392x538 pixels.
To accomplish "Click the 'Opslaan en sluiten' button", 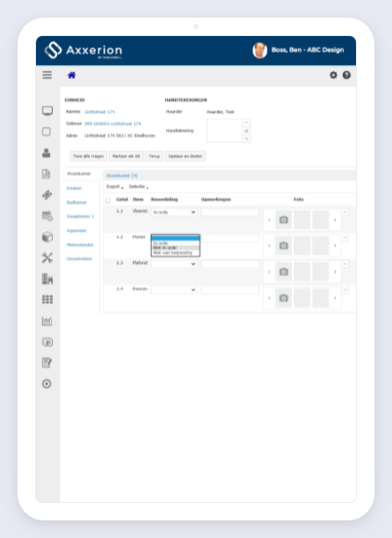I will click(x=185, y=156).
